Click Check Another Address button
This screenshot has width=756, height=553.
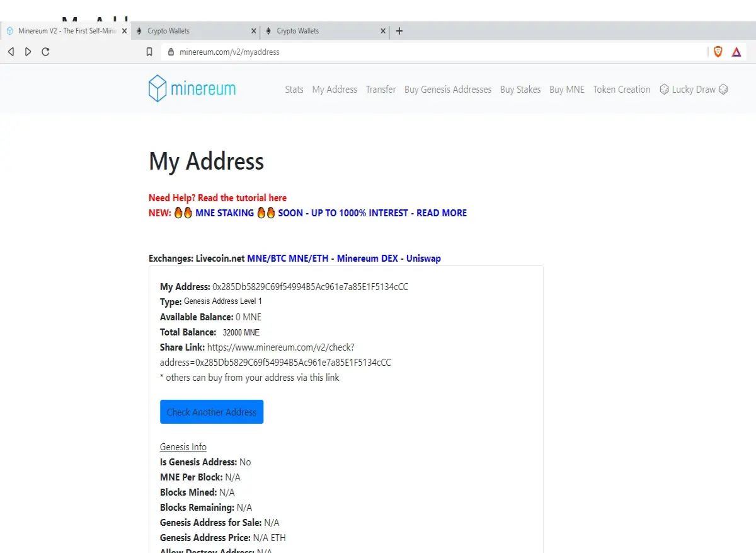(x=212, y=412)
